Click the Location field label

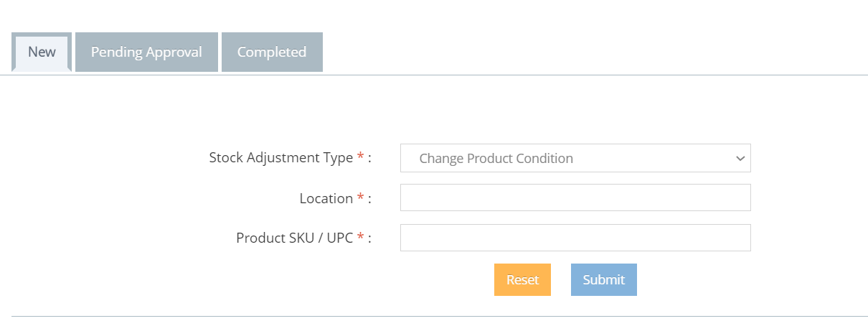pyautogui.click(x=326, y=198)
